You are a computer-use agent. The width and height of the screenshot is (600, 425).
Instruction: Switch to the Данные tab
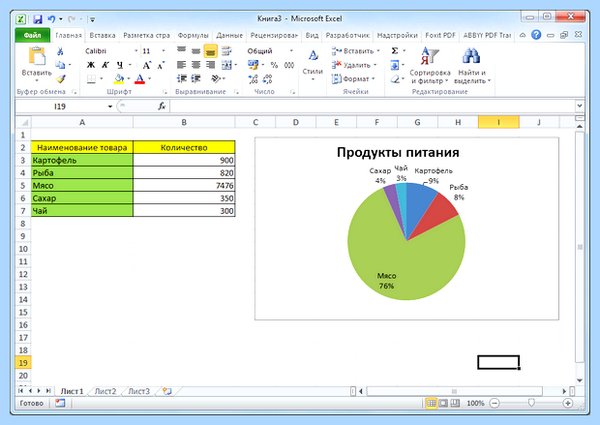click(x=229, y=35)
